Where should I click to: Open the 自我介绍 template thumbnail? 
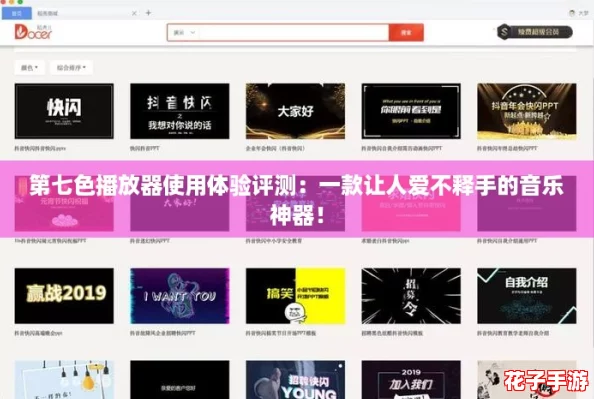[x=527, y=296]
